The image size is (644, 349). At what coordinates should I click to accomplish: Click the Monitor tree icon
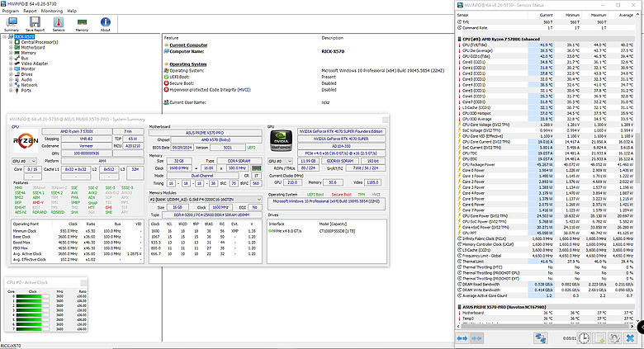(17, 68)
